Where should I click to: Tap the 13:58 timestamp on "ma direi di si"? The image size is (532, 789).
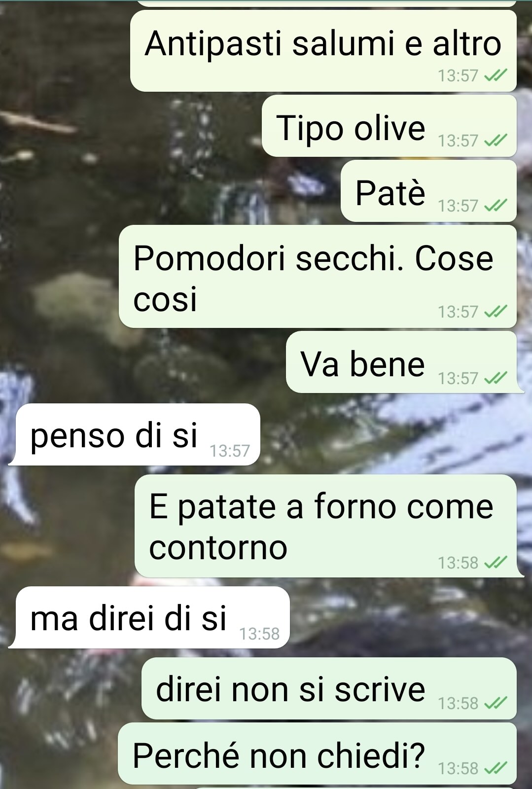(259, 634)
